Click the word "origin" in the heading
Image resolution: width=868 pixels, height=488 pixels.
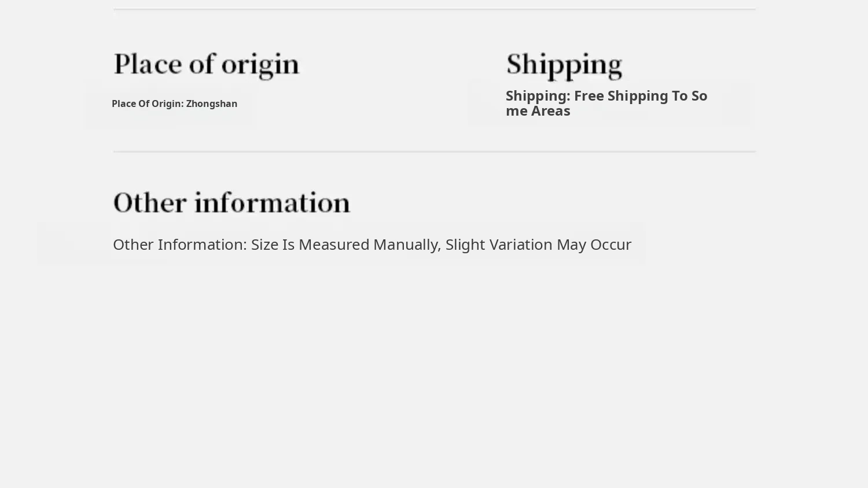point(260,65)
